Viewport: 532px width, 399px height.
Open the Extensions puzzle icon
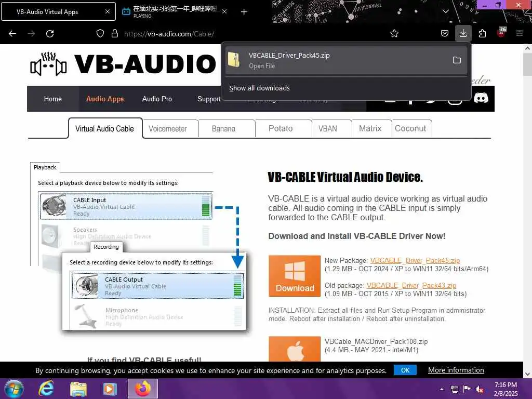[x=482, y=34]
